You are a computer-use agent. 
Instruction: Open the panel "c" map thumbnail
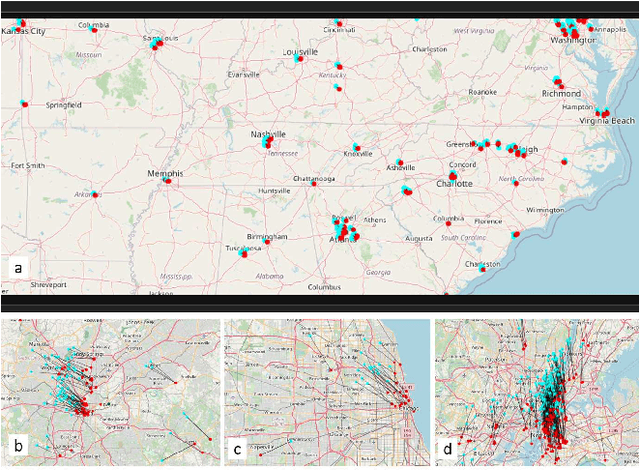tap(324, 391)
